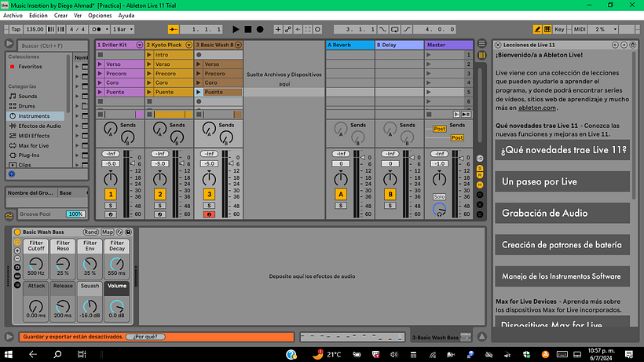The height and width of the screenshot is (362, 644).
Task: Switch to Arrangement view icon
Action: pyautogui.click(x=481, y=43)
